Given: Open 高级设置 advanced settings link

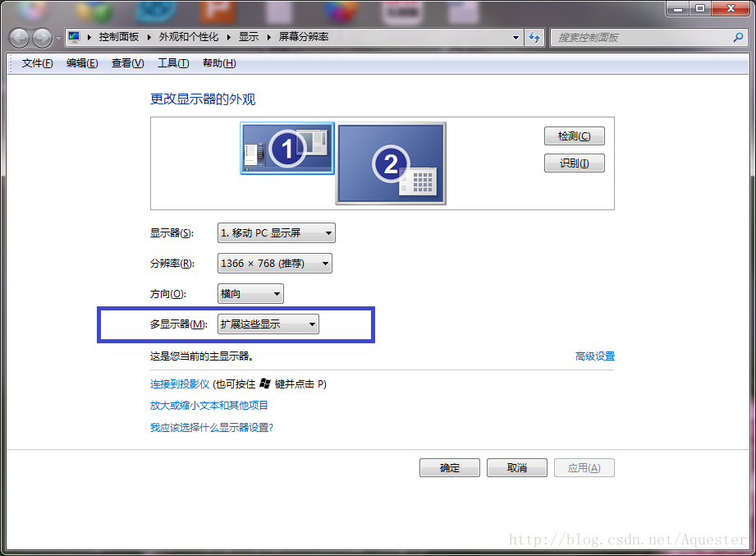Looking at the screenshot, I should coord(595,356).
